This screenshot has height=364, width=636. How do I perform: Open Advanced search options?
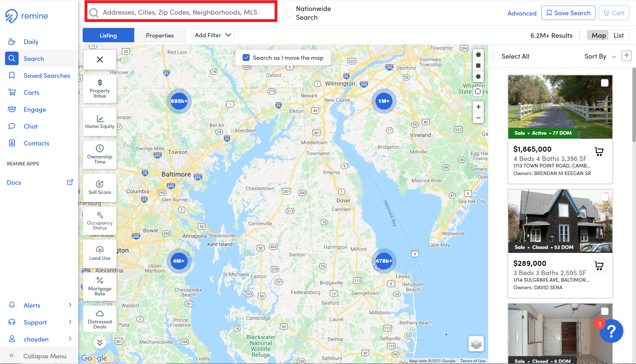[x=522, y=13]
